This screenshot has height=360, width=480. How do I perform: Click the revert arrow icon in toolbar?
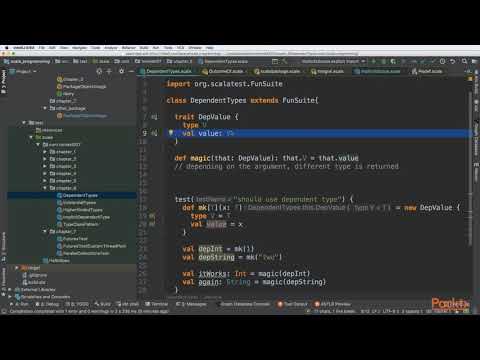coord(452,61)
